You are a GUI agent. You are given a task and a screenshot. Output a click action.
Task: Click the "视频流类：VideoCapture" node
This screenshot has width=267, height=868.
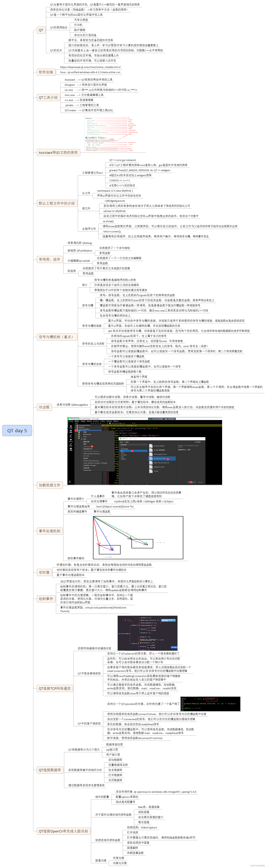coord(142,828)
